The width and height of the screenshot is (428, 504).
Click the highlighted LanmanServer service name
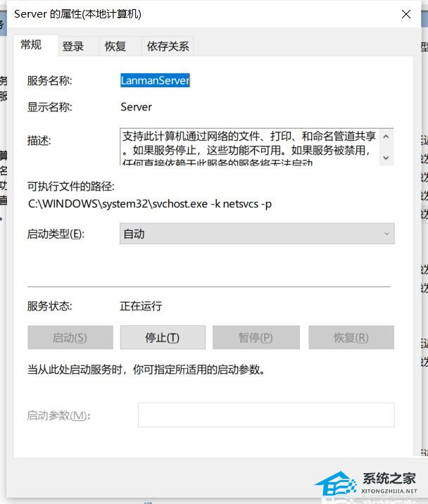click(155, 81)
